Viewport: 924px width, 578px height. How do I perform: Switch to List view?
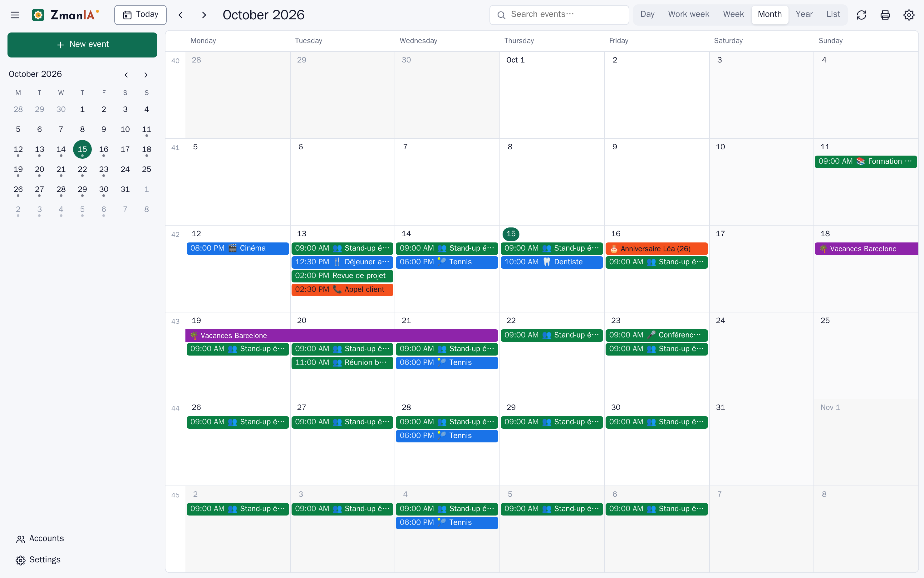click(x=833, y=14)
